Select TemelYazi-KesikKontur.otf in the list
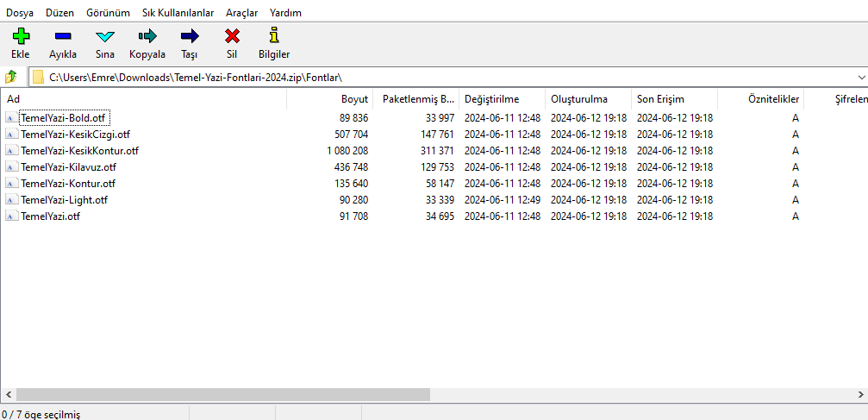This screenshot has width=868, height=420. pos(78,151)
